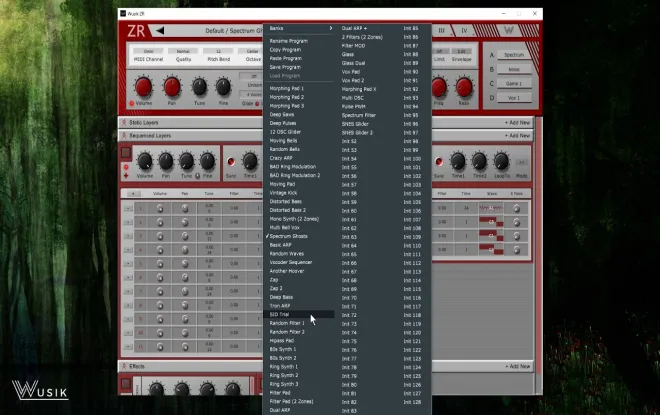Screen dimensions: 660x415
Task: Click the Time1 knob next to the left Sync
Action: pyautogui.click(x=250, y=161)
